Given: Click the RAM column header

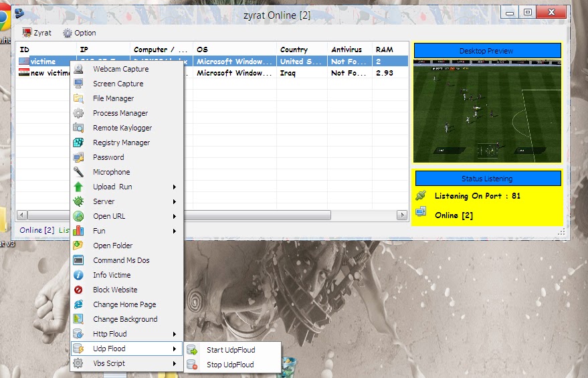Looking at the screenshot, I should click(x=390, y=50).
